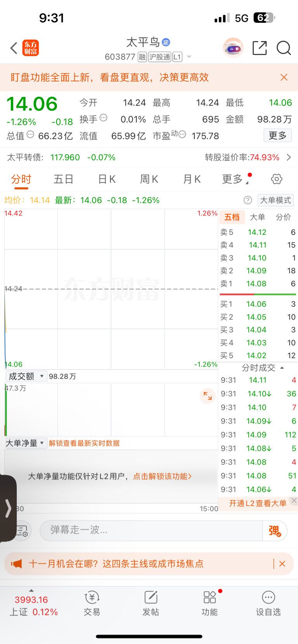Select the 五档 order book tab
298x644 pixels.
pos(232,217)
